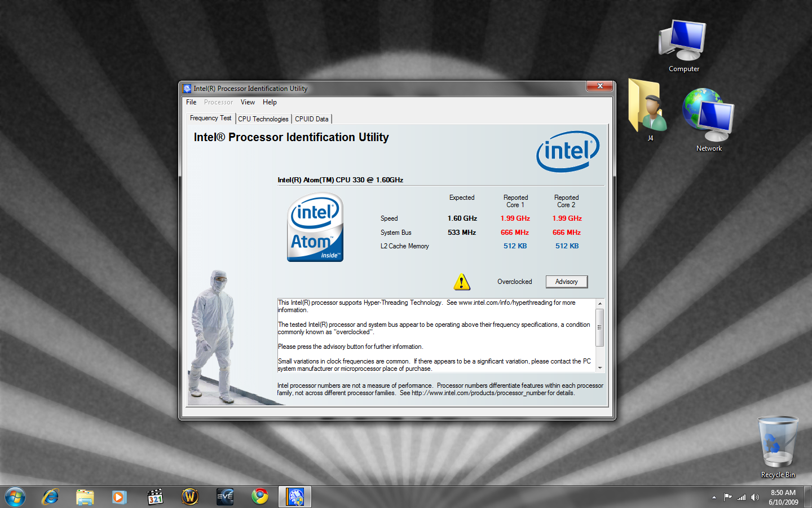
Task: Open Internet Explorer from the taskbar
Action: pos(50,497)
